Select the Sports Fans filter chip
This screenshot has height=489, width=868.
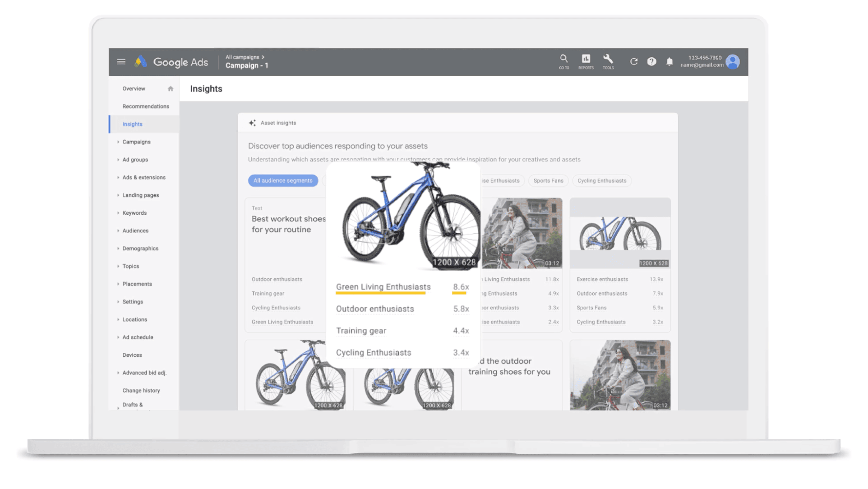(548, 180)
